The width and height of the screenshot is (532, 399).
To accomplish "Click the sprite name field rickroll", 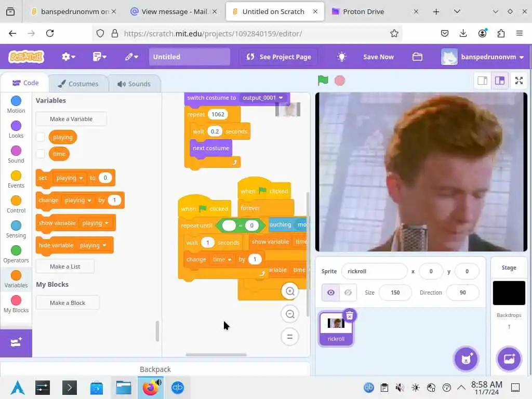I will [x=374, y=271].
